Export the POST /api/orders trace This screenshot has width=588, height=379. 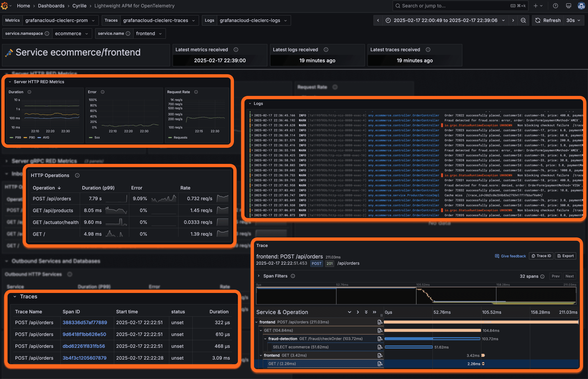pyautogui.click(x=565, y=256)
